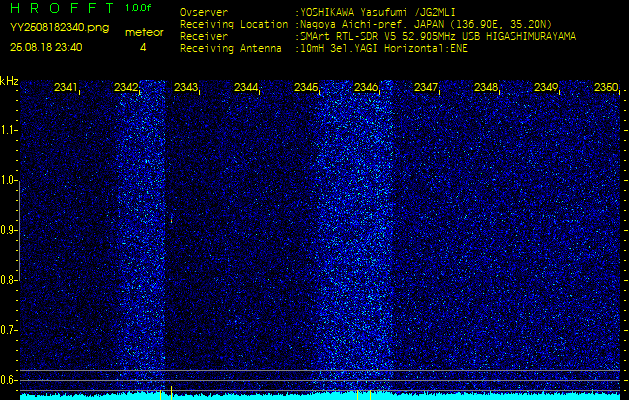Click the meteor count value 4

[x=143, y=47]
